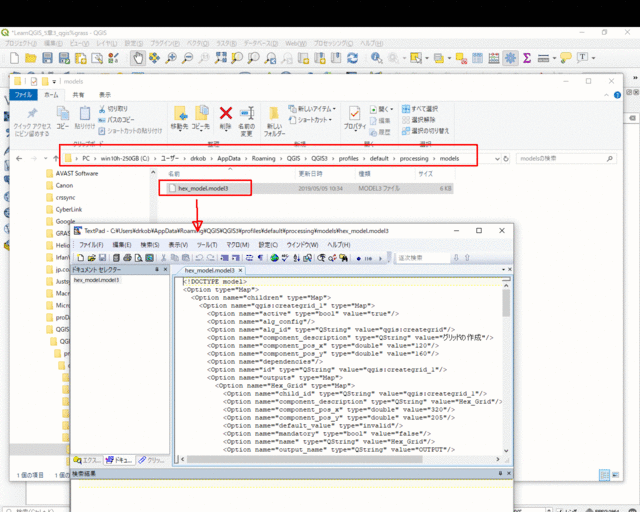Click TextPad Sort icon
This screenshot has height=512, width=640.
pyautogui.click(x=296, y=258)
